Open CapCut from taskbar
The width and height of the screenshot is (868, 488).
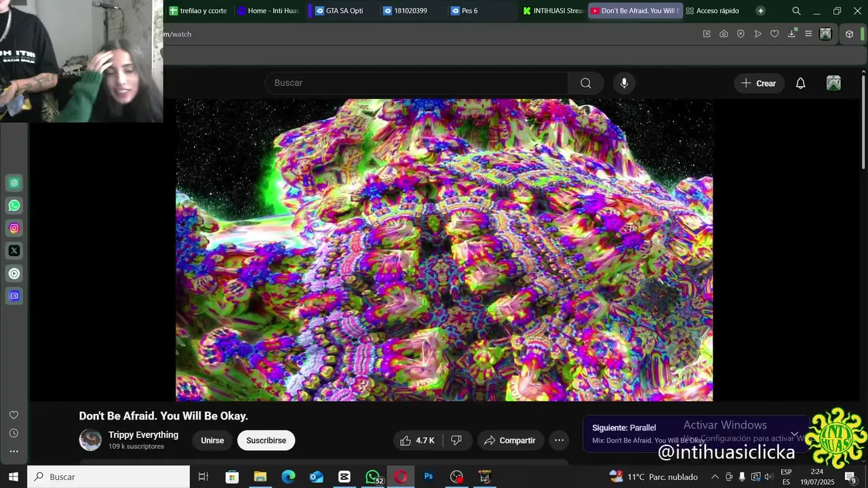point(344,476)
